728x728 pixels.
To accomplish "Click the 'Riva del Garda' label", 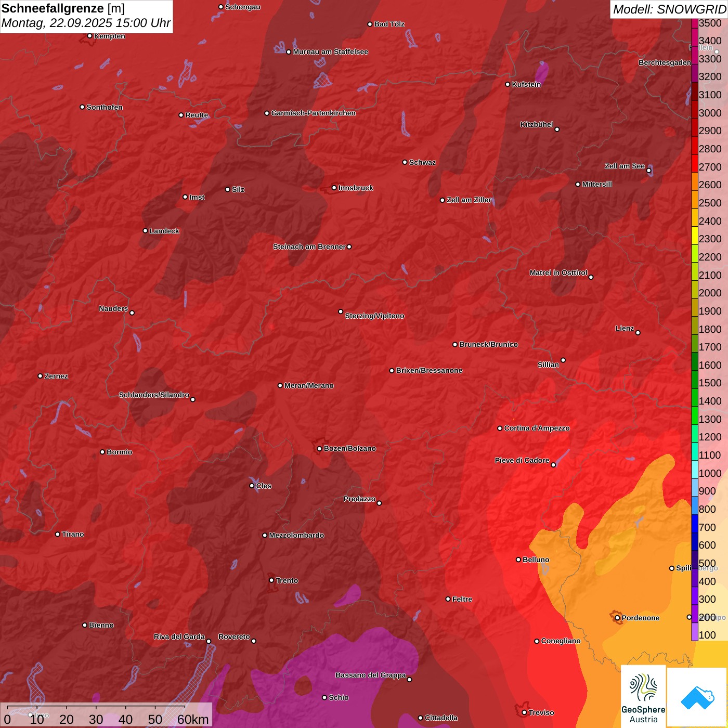I will point(179,637).
